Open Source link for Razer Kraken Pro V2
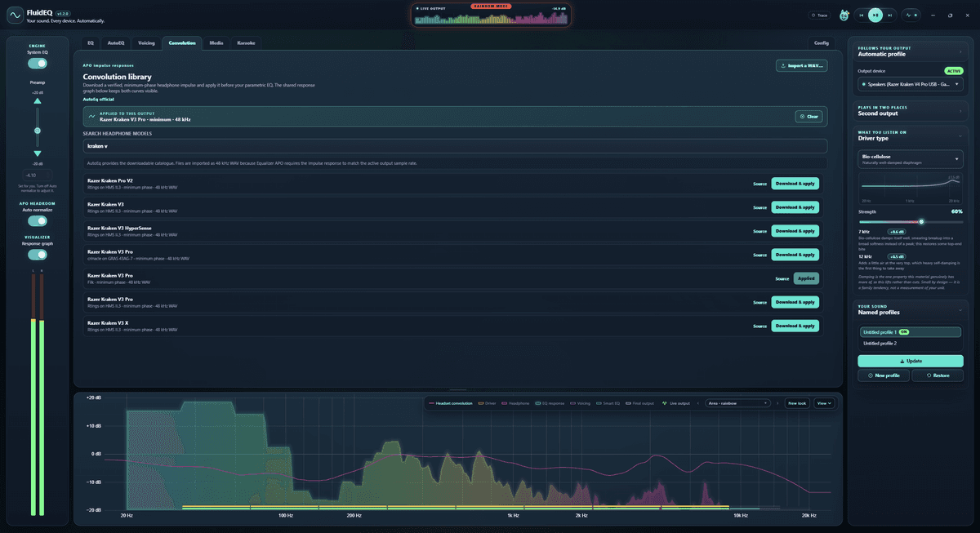Screen dimensions: 980x533 [x=759, y=184]
